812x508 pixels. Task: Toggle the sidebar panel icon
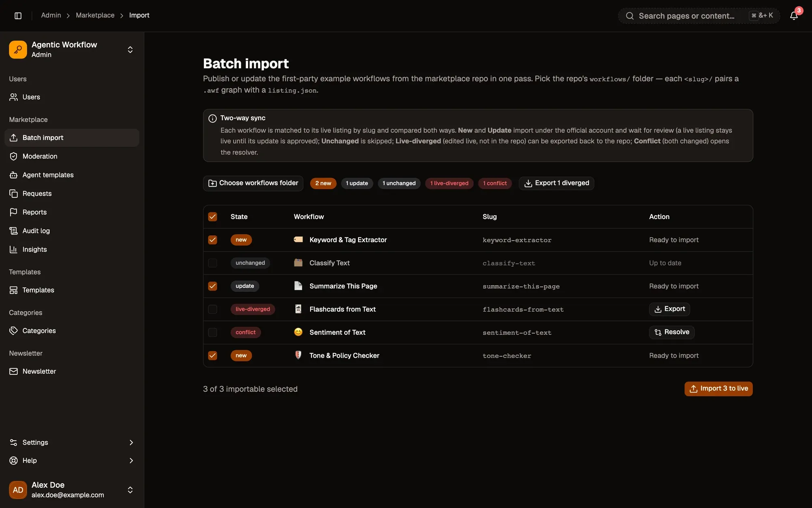[18, 15]
